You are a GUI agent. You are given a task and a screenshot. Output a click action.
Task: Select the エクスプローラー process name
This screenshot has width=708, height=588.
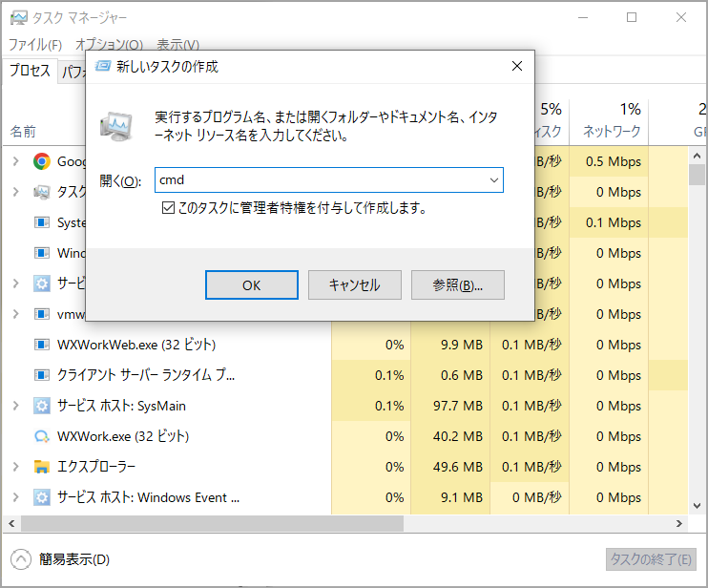point(96,467)
